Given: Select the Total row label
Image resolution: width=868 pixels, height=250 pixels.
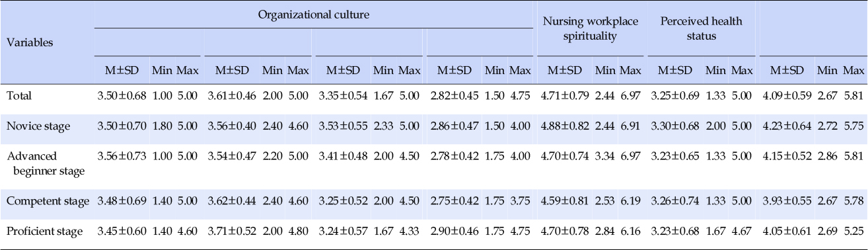Looking at the screenshot, I should 18,95.
